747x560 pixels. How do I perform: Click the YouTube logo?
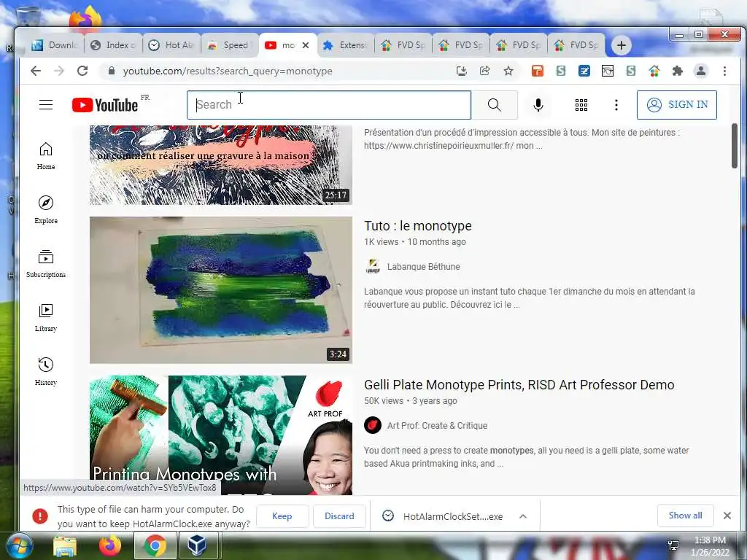[x=105, y=105]
